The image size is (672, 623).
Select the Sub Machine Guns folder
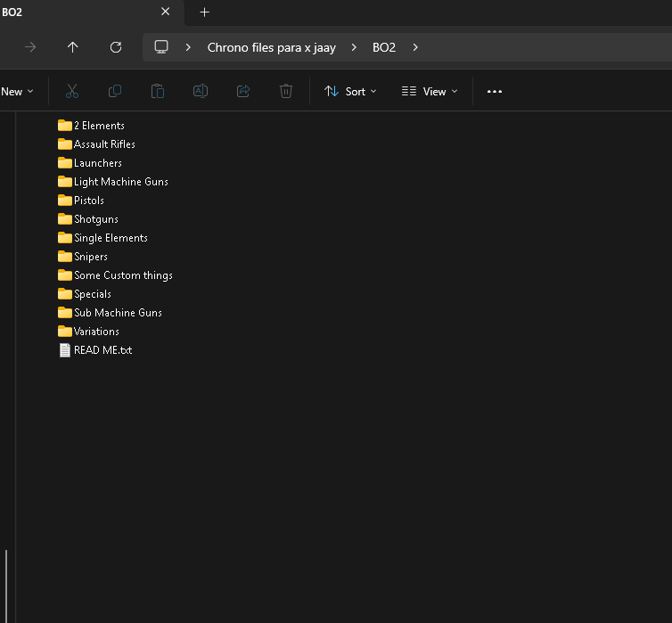(118, 313)
